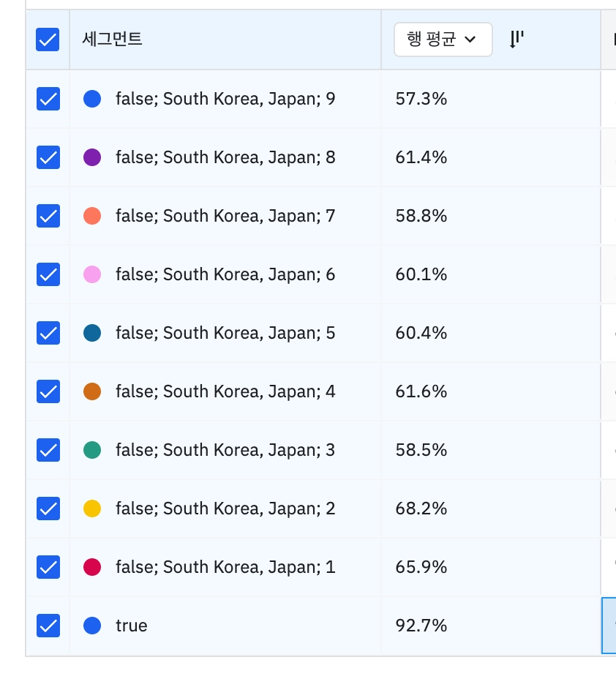Screen dimensions: 616x679
Task: Uncheck the 'true' segment row
Action: pyautogui.click(x=48, y=626)
